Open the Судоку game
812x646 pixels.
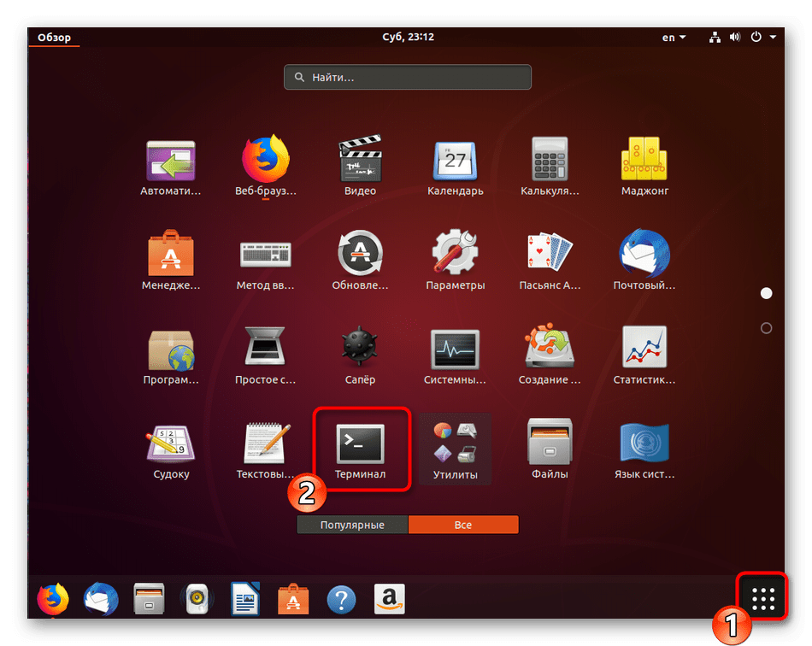(x=171, y=448)
